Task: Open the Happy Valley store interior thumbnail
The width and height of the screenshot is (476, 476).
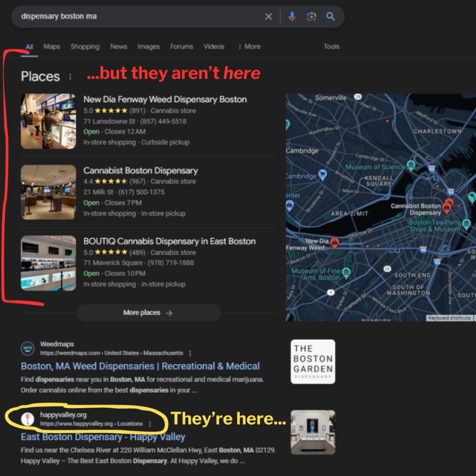Action: (313, 432)
